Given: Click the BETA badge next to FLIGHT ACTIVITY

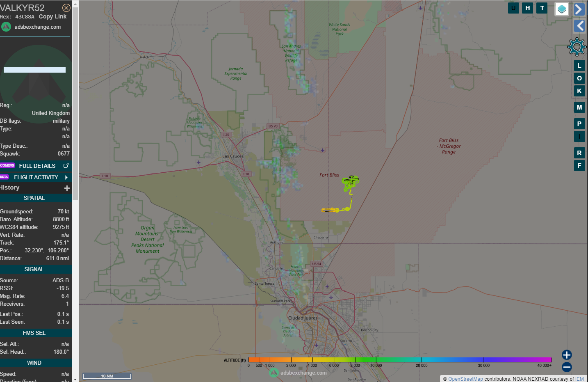Looking at the screenshot, I should coord(5,177).
